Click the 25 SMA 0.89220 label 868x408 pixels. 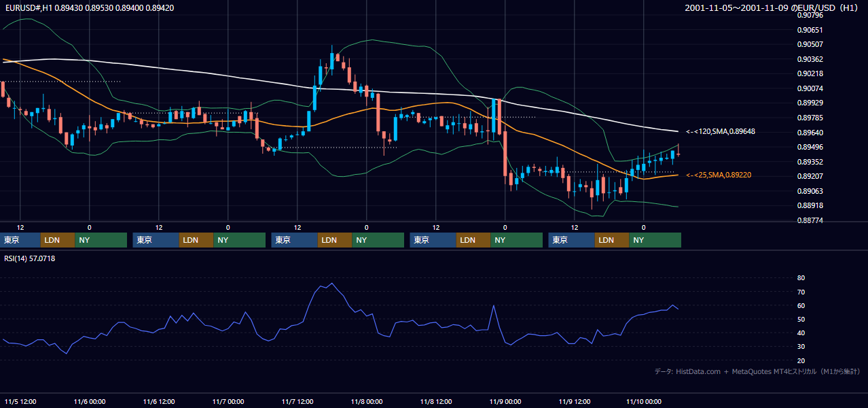(719, 175)
